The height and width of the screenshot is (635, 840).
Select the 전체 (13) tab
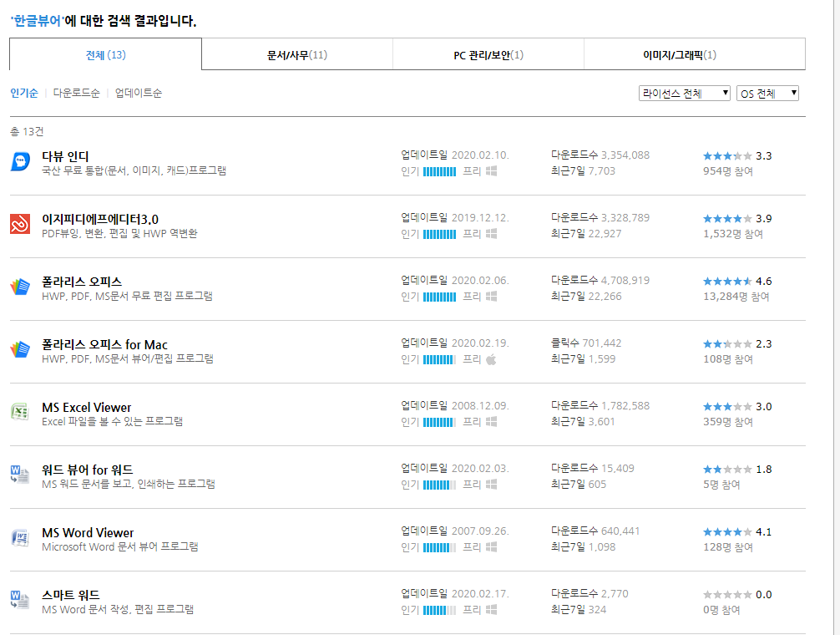[x=105, y=54]
